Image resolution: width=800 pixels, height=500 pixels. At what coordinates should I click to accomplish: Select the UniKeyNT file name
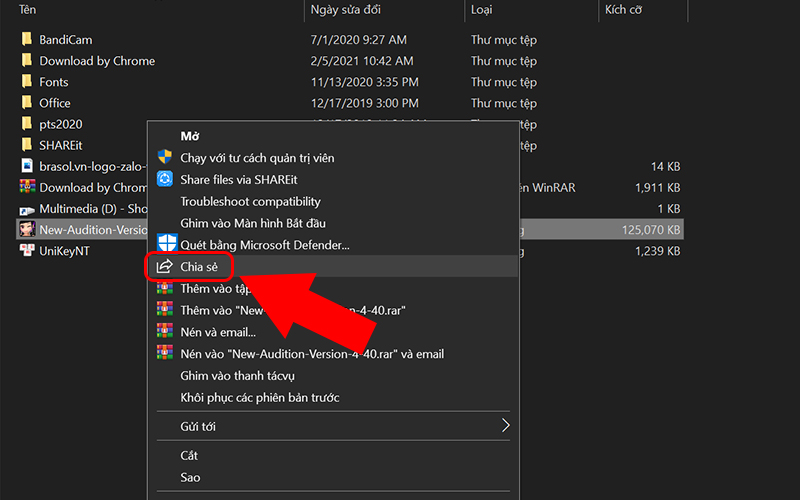pyautogui.click(x=64, y=251)
